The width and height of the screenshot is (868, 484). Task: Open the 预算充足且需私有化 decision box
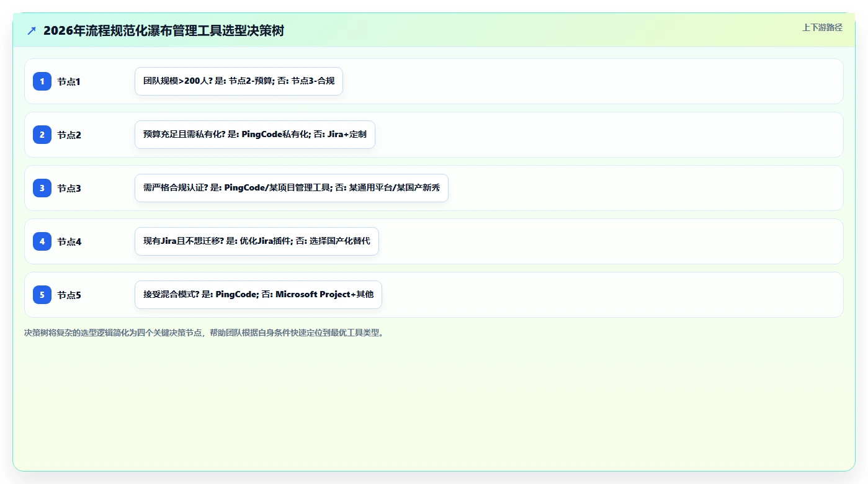point(255,135)
